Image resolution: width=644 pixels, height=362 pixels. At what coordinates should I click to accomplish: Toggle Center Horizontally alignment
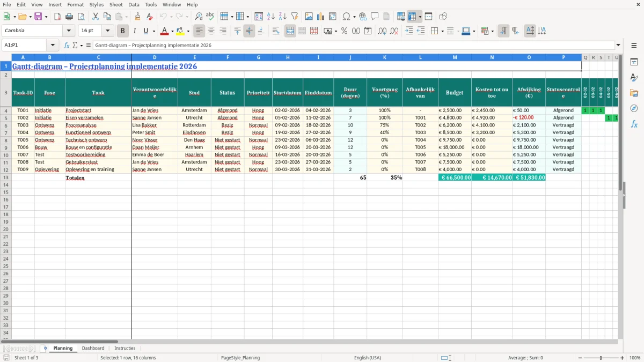coord(211,31)
